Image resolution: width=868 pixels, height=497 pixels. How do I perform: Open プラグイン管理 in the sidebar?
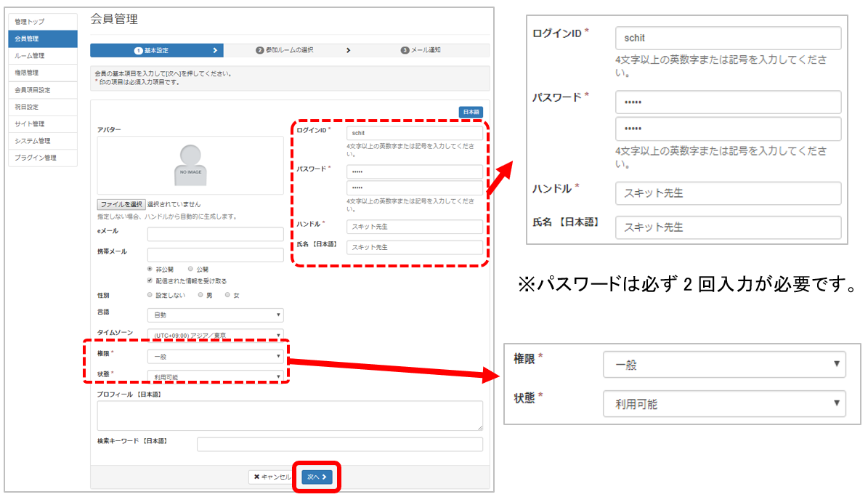[42, 158]
